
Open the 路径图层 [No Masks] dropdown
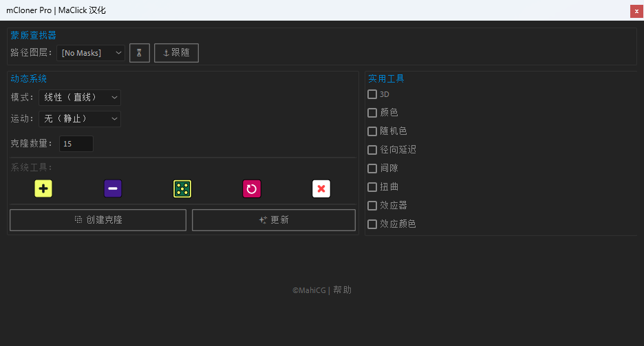(x=91, y=53)
